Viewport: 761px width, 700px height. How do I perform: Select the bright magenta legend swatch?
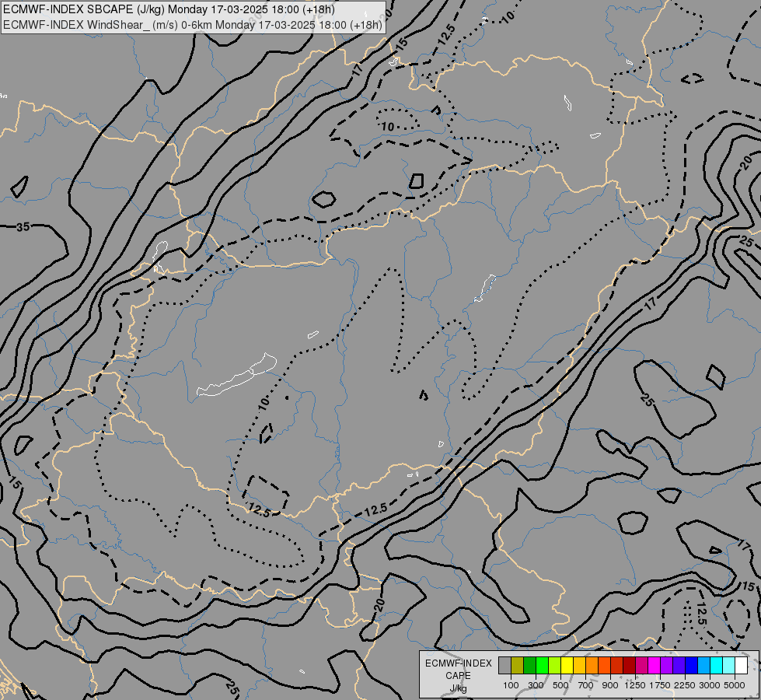655,665
